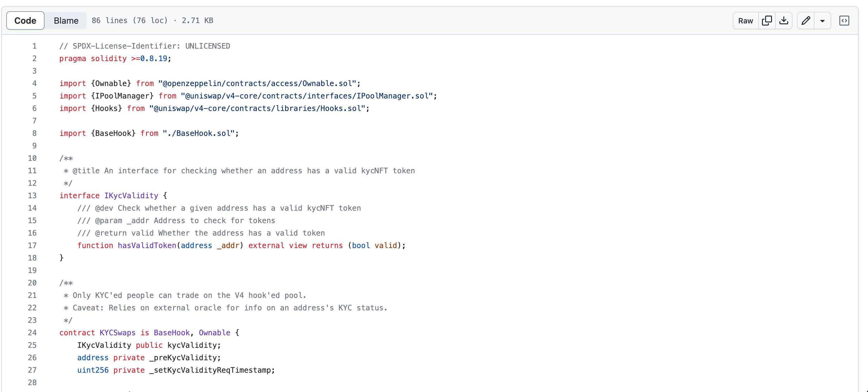This screenshot has height=392, width=868.
Task: Select line number 24
Action: point(32,333)
